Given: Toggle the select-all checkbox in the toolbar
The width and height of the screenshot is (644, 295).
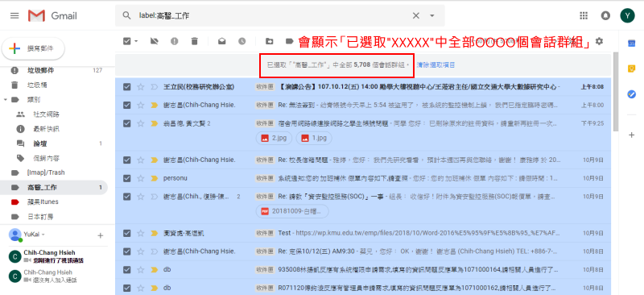Looking at the screenshot, I should (127, 41).
